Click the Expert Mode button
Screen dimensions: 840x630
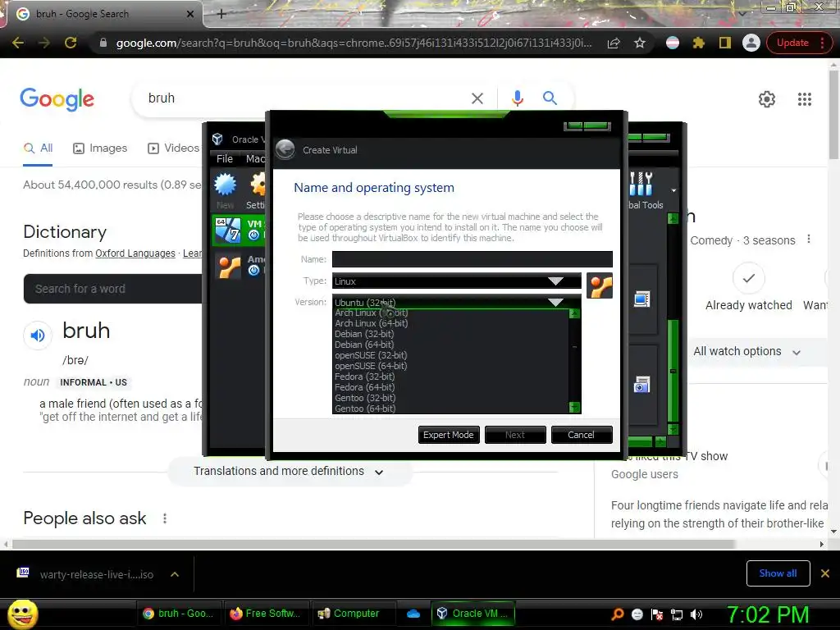[x=449, y=435]
